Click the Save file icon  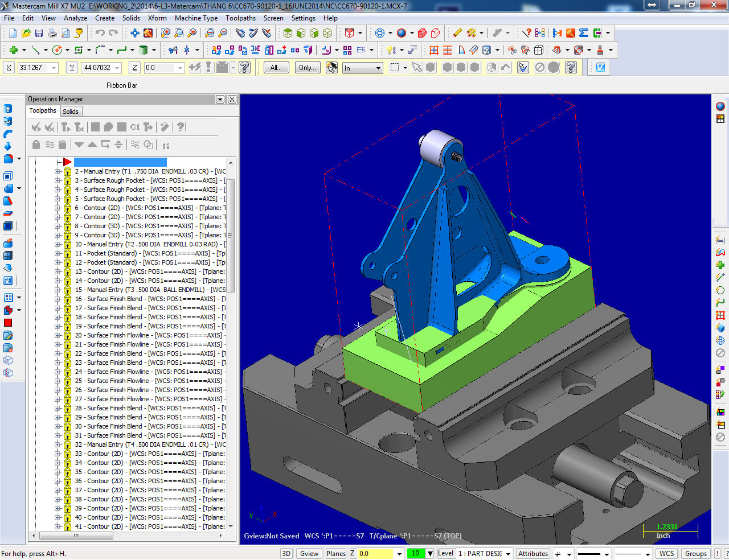(39, 33)
